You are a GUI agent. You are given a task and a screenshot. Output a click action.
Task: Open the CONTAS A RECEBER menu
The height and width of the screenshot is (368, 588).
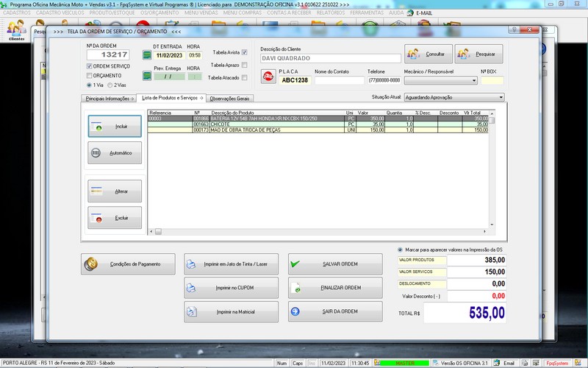[289, 13]
